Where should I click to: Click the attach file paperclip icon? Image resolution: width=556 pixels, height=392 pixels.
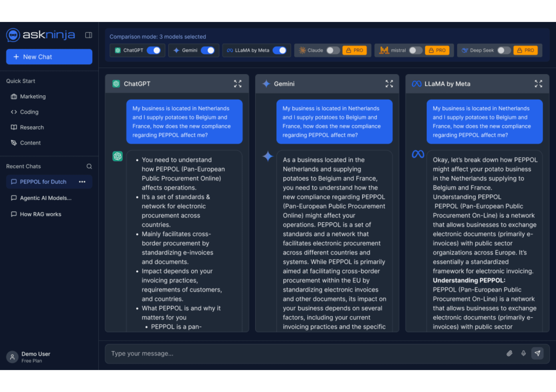[510, 353]
